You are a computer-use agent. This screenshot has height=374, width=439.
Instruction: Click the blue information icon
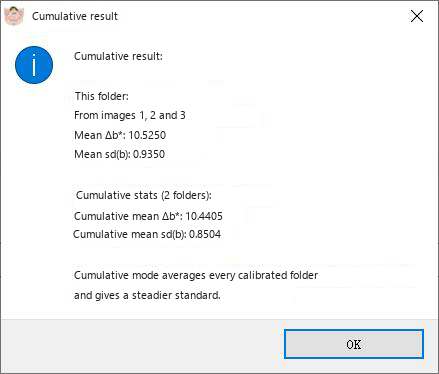click(34, 65)
